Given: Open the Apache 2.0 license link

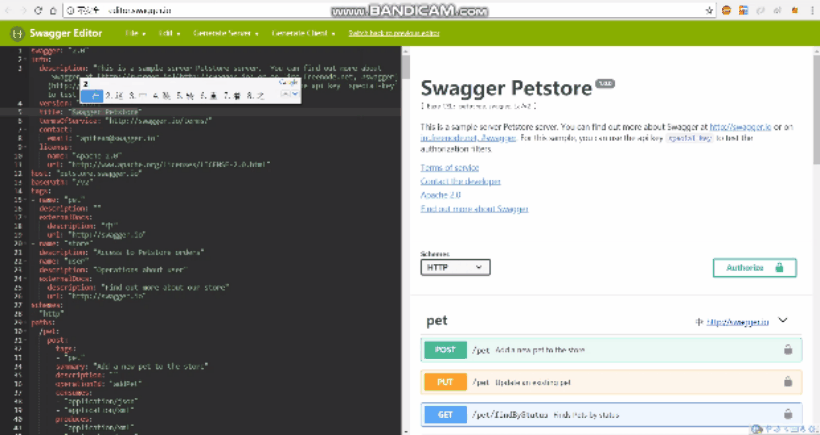Looking at the screenshot, I should point(440,195).
